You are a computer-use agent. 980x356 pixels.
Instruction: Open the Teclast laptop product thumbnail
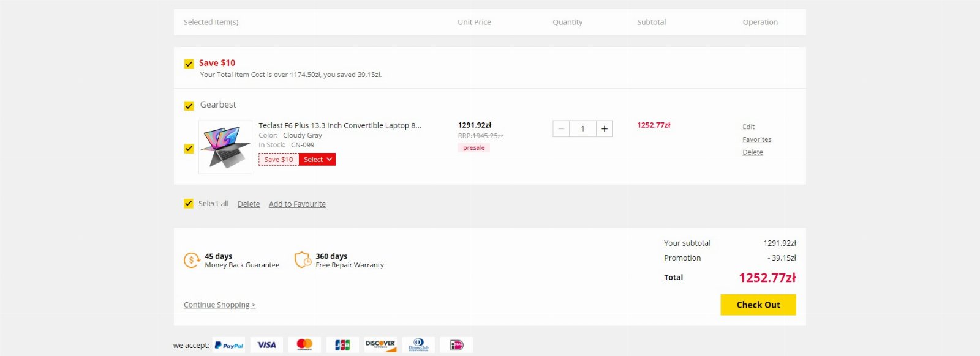pyautogui.click(x=225, y=147)
